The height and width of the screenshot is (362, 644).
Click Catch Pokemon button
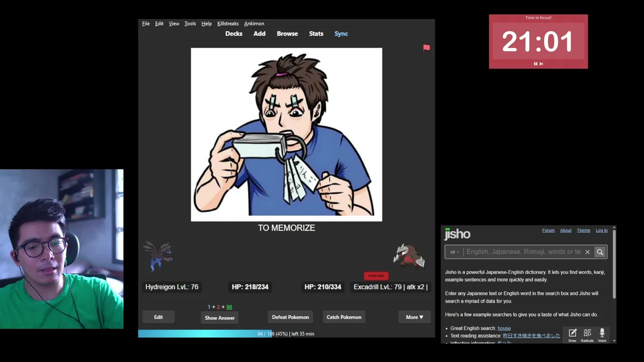point(344,317)
